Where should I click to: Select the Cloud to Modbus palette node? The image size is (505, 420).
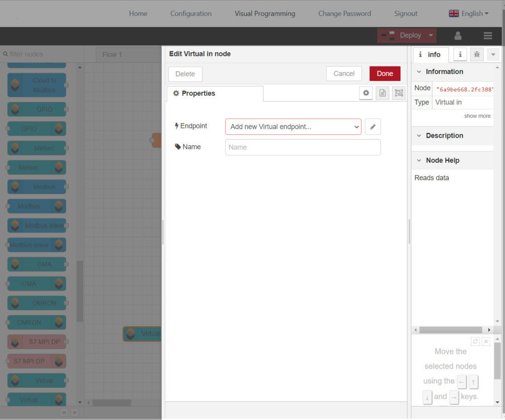[36, 85]
